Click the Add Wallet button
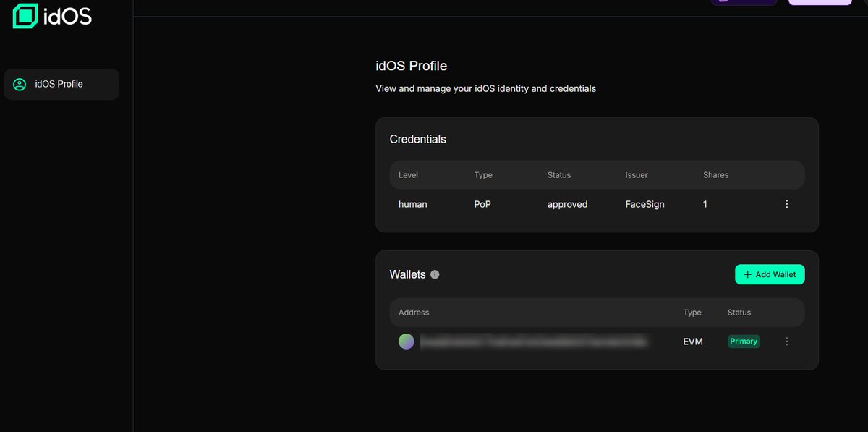Viewport: 868px width, 432px height. 770,274
